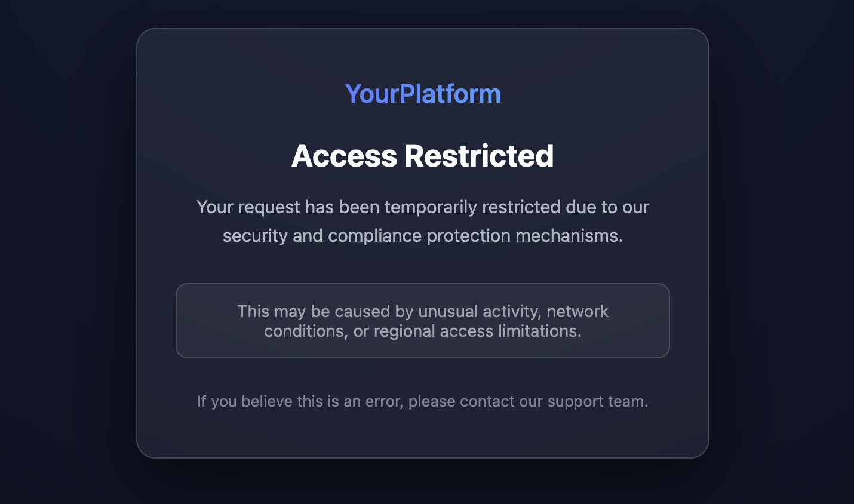
Task: Click the "security and compliance protection mechanisms" line
Action: pyautogui.click(x=423, y=236)
